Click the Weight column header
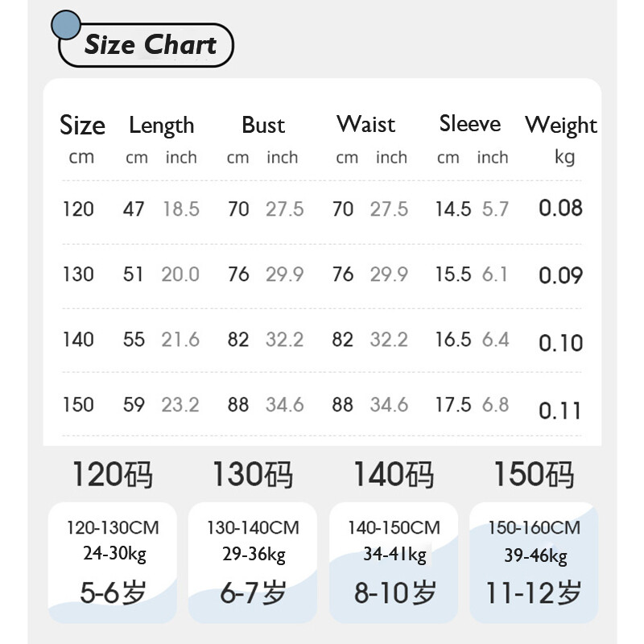The height and width of the screenshot is (644, 644). pos(561,126)
